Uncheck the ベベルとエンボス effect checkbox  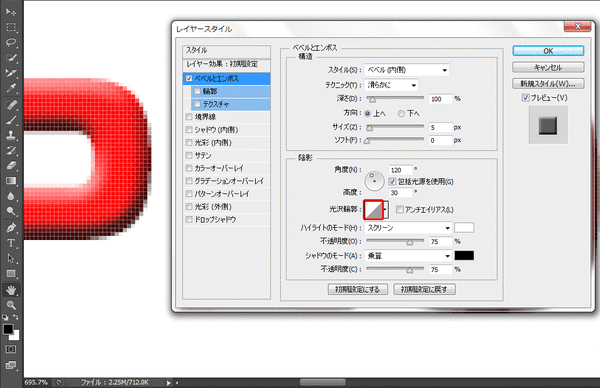(x=189, y=78)
